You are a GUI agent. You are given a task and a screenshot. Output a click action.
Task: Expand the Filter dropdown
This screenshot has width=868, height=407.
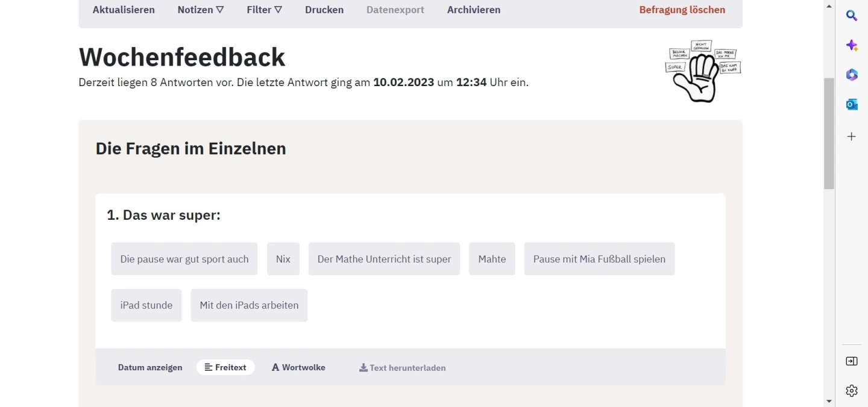click(x=264, y=10)
